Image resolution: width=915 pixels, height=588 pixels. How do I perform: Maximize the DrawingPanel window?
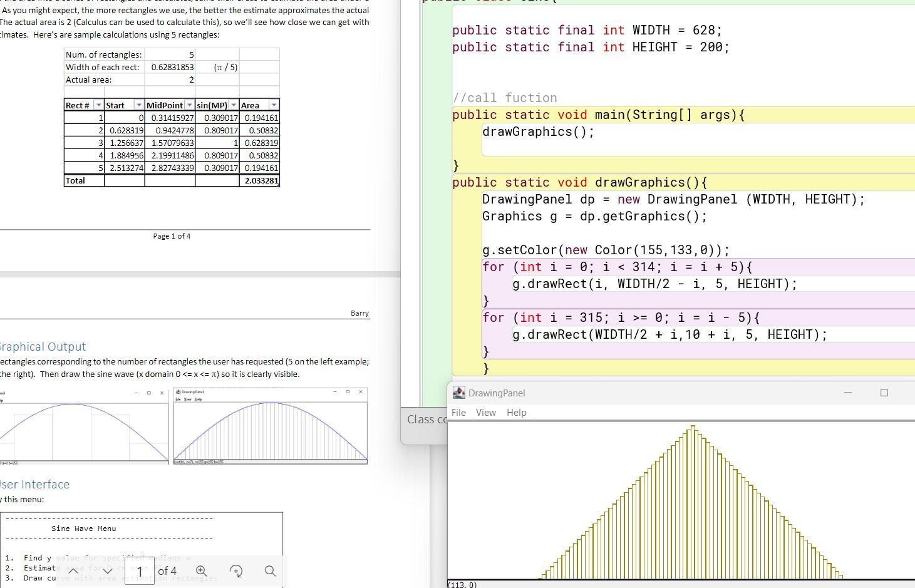coord(884,393)
